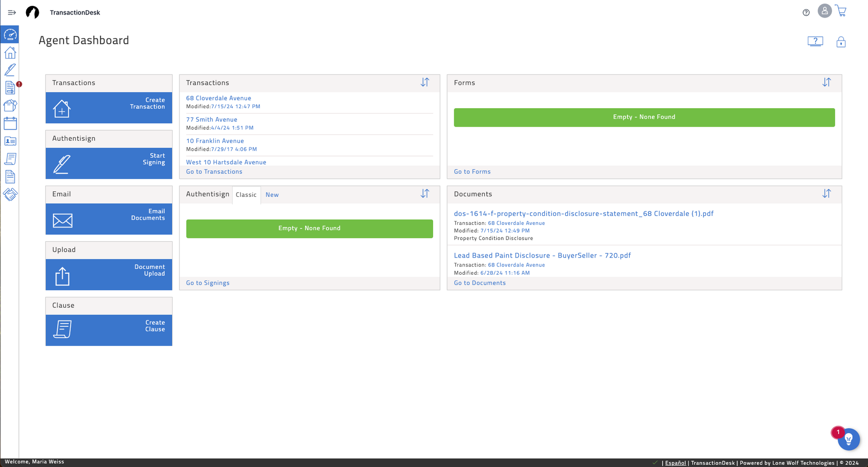This screenshot has height=467, width=868.
Task: Open the contacts card sidebar icon
Action: 10,141
